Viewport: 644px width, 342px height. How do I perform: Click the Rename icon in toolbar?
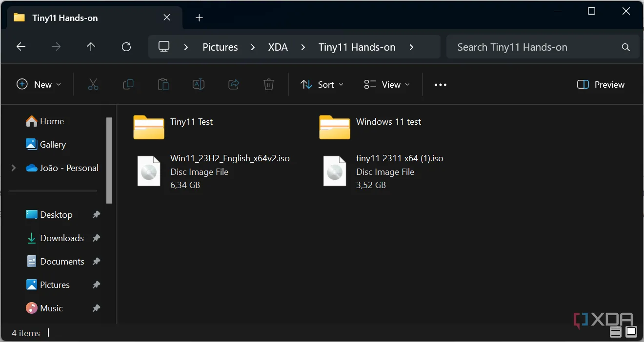[199, 84]
